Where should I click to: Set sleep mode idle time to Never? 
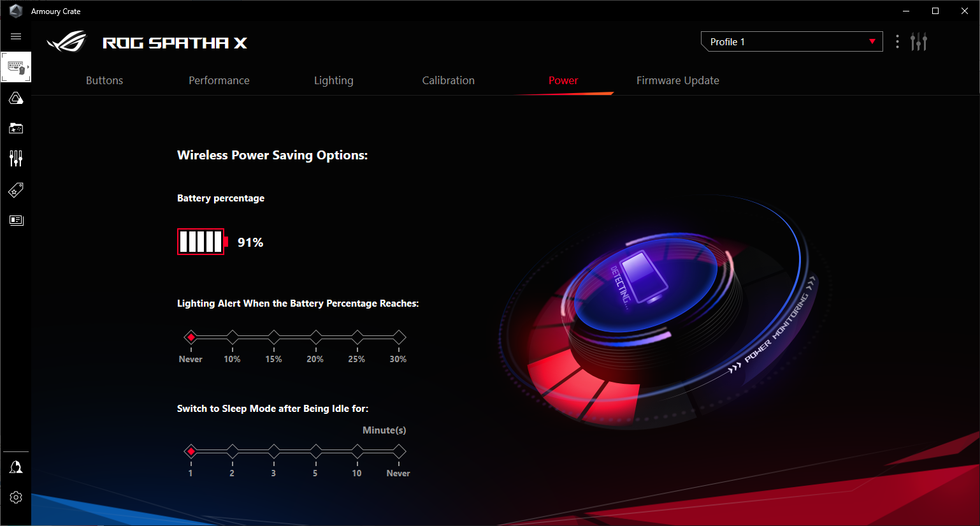coord(399,451)
